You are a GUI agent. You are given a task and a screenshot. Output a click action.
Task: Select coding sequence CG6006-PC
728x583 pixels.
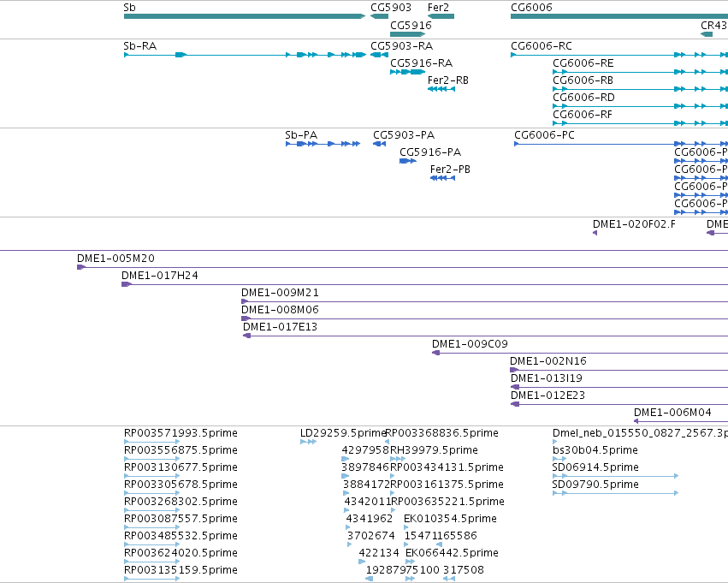pos(621,144)
